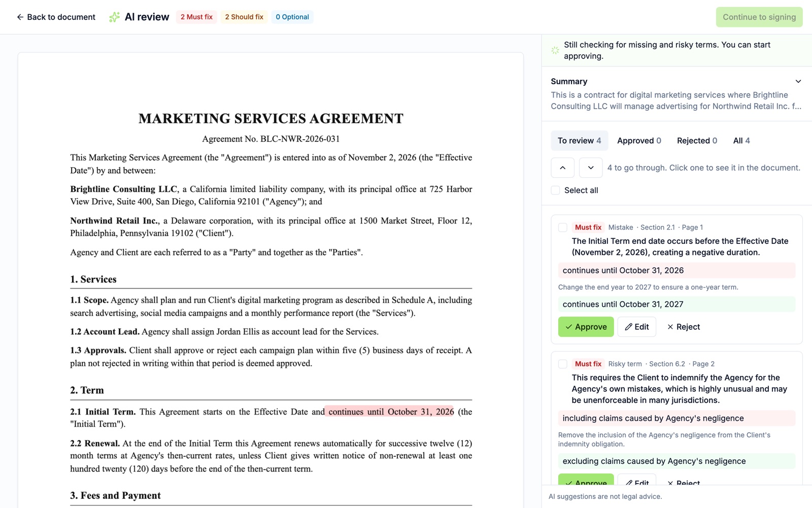Click highlighted text 'continues until October 31, 2026' in document
The height and width of the screenshot is (508, 812).
[x=390, y=411]
